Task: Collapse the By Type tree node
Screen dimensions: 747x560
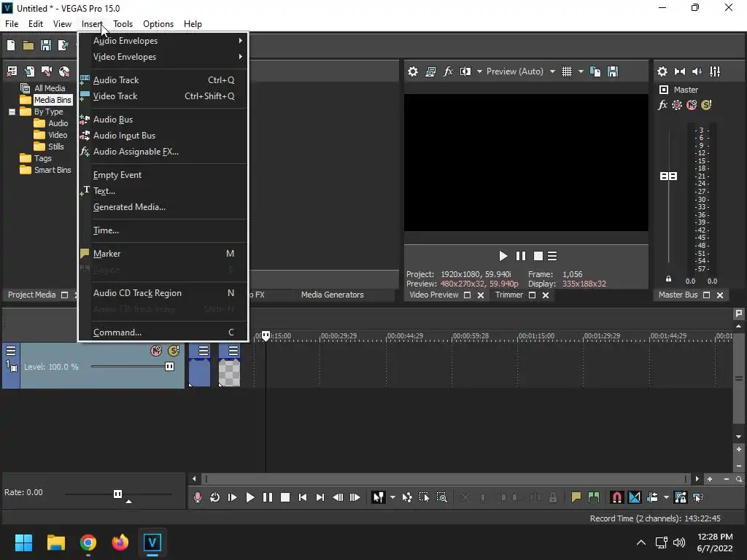Action: coord(12,112)
